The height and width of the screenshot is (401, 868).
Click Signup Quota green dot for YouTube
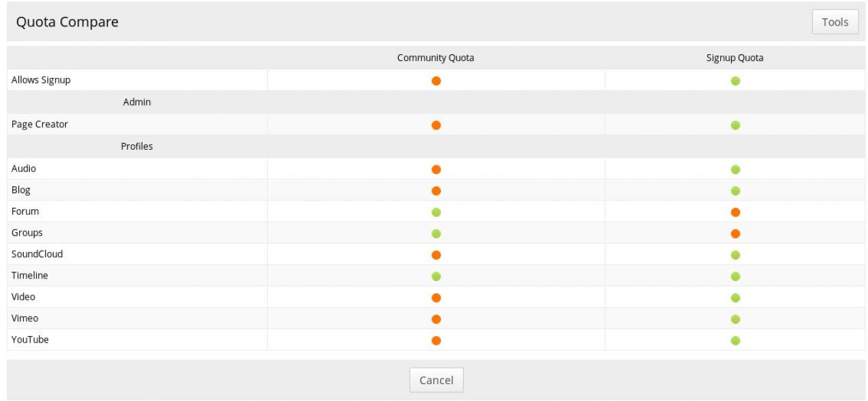(735, 341)
